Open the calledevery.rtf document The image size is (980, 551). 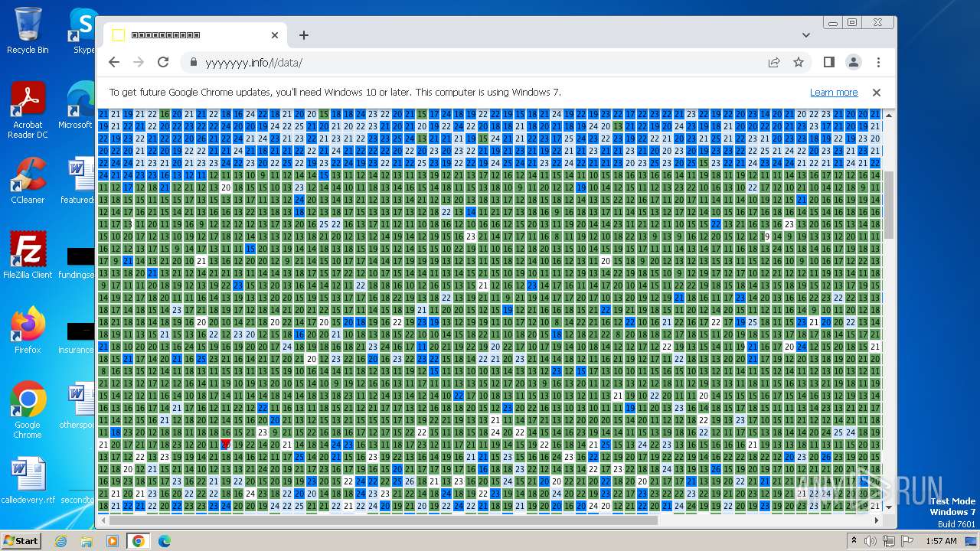tap(28, 480)
